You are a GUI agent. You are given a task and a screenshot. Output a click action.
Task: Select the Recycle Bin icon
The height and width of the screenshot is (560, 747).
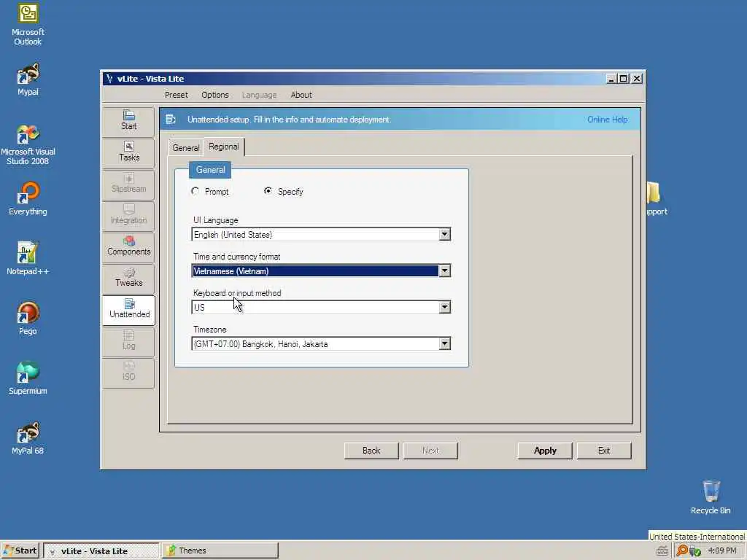tap(711, 497)
